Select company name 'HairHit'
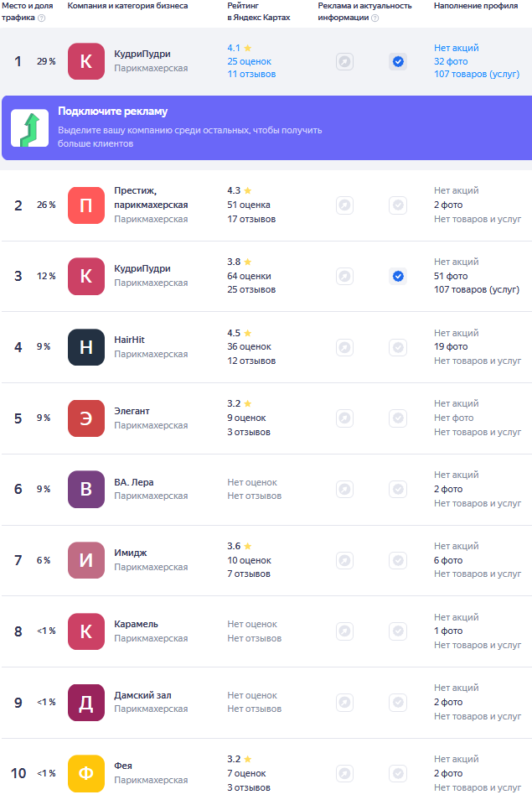532x805 pixels. 129,340
